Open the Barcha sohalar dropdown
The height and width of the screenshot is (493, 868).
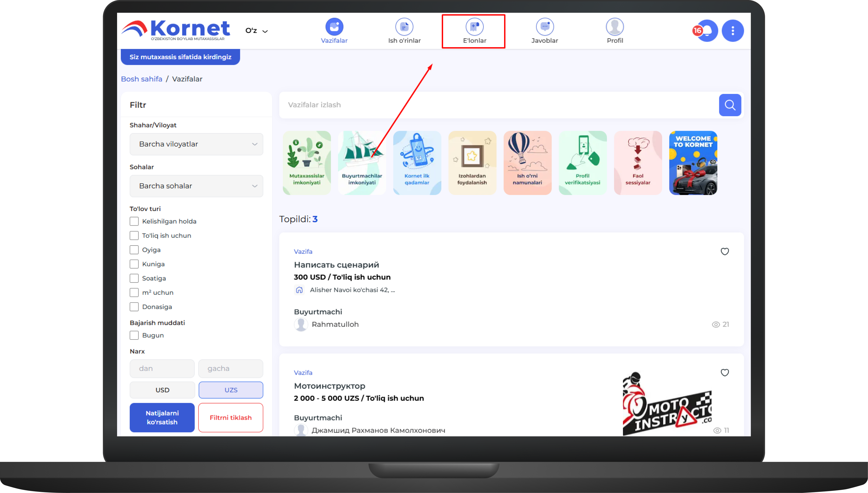(196, 186)
